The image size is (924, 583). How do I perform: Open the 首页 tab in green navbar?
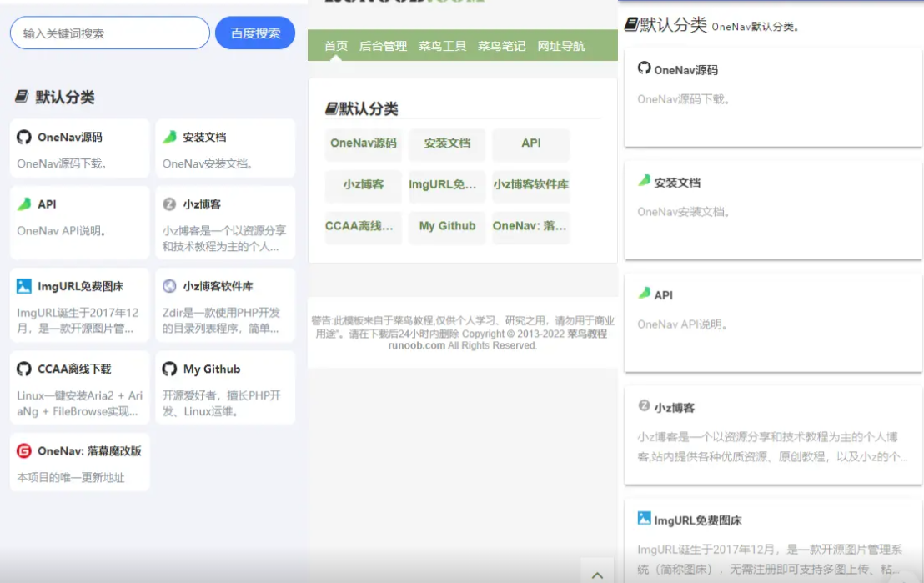tap(336, 46)
